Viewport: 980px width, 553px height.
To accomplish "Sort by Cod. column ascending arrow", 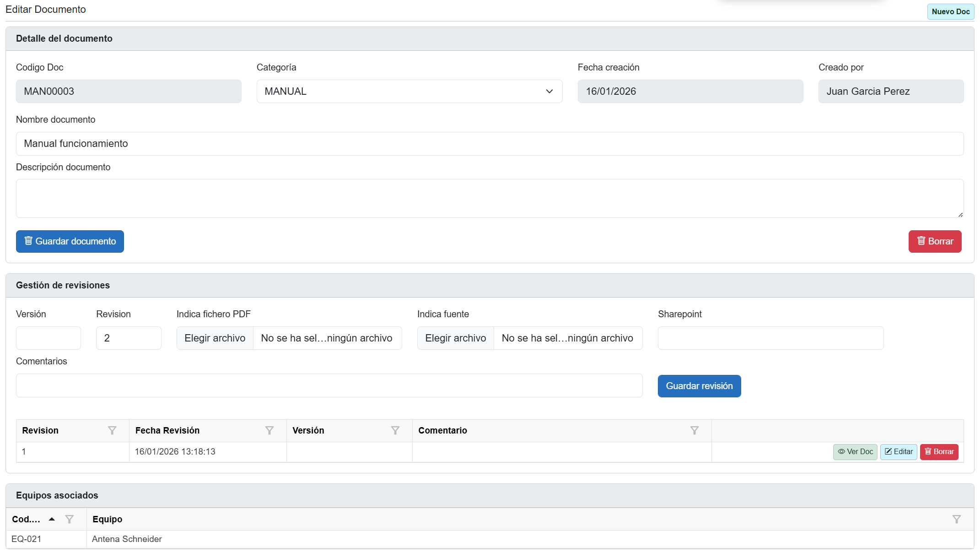I will pyautogui.click(x=52, y=519).
